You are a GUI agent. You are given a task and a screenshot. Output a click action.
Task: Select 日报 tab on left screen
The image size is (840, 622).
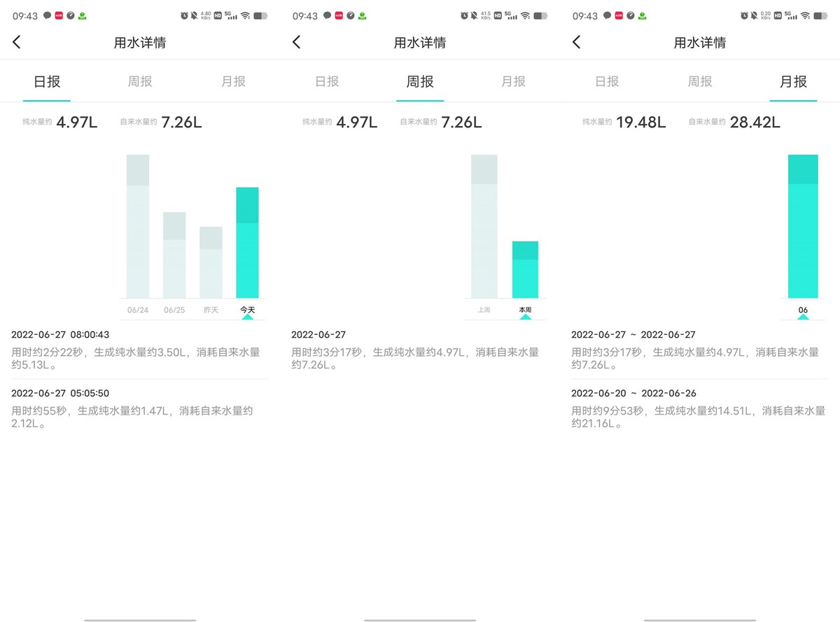pyautogui.click(x=47, y=81)
